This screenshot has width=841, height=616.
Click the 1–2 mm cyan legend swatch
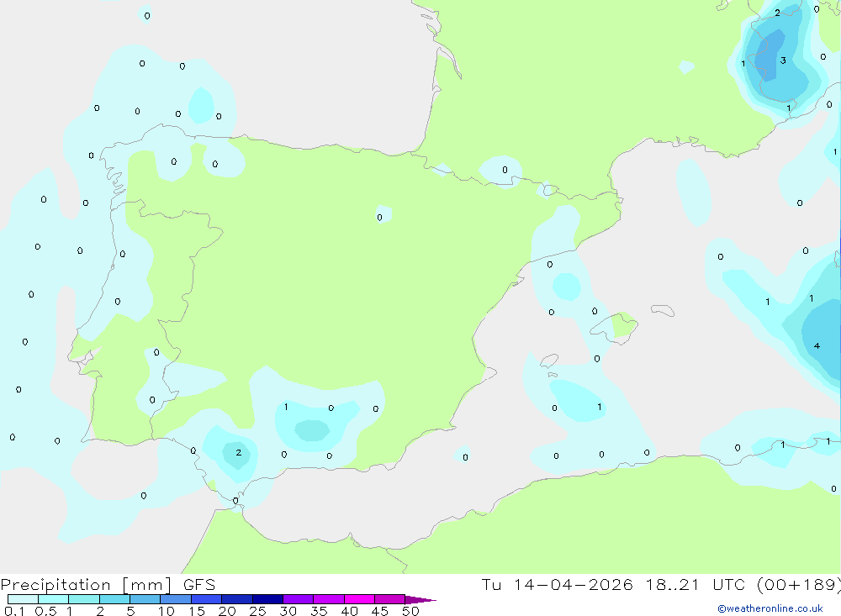click(x=84, y=599)
